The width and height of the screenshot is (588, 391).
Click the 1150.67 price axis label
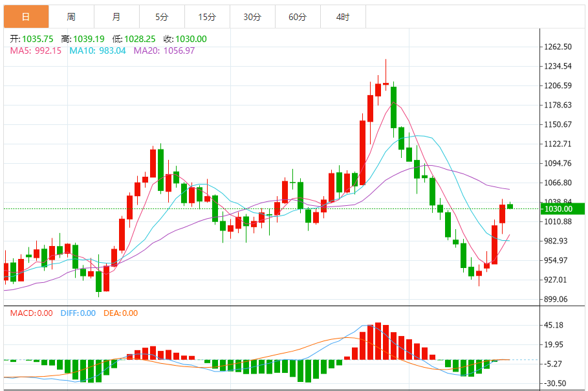click(558, 124)
